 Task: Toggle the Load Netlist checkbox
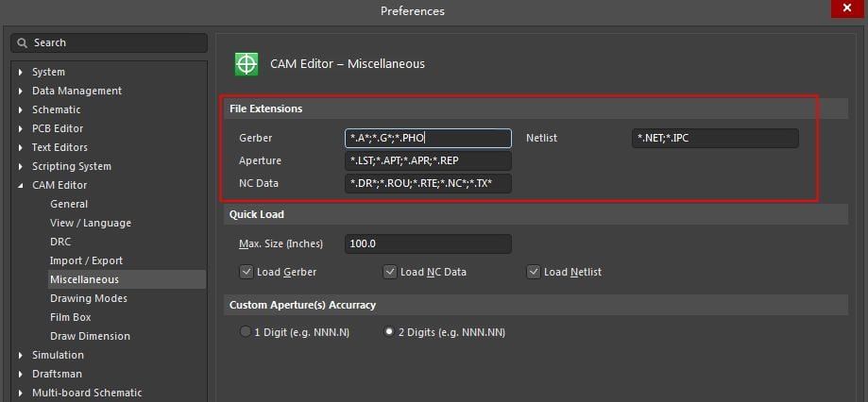533,272
